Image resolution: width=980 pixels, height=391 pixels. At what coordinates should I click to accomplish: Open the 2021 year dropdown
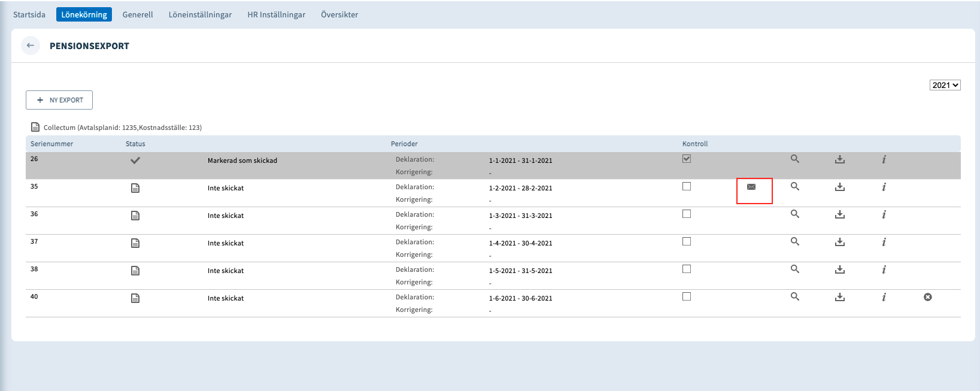(x=945, y=85)
